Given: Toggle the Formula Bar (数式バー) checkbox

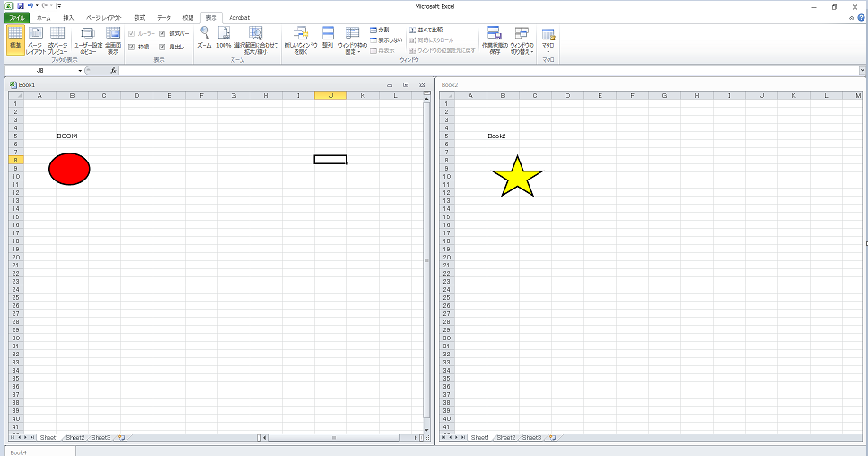Looking at the screenshot, I should [x=162, y=34].
